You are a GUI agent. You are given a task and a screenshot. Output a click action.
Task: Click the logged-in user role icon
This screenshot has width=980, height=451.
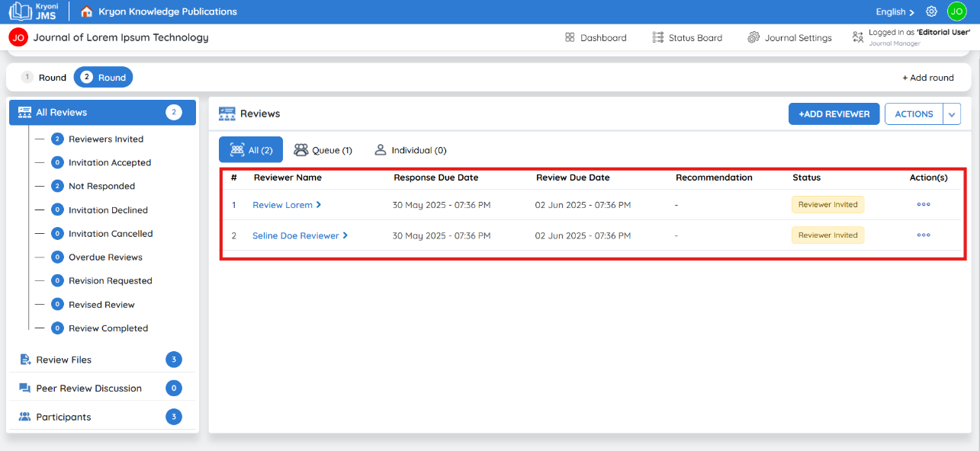click(858, 37)
